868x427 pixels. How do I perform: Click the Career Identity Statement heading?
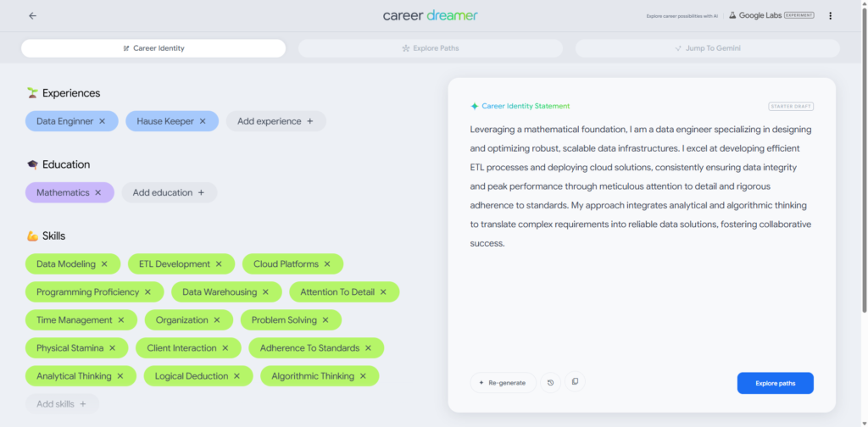[526, 106]
